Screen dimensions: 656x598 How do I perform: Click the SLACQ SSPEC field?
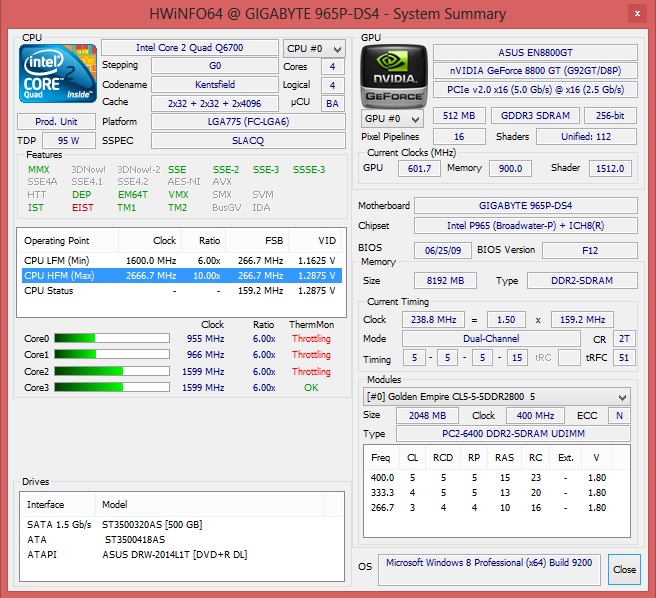(248, 141)
